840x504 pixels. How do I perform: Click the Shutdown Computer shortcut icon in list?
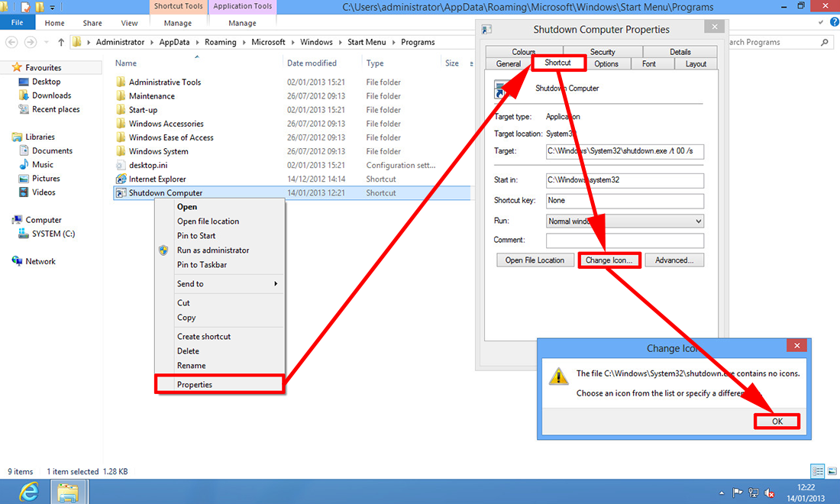point(121,192)
